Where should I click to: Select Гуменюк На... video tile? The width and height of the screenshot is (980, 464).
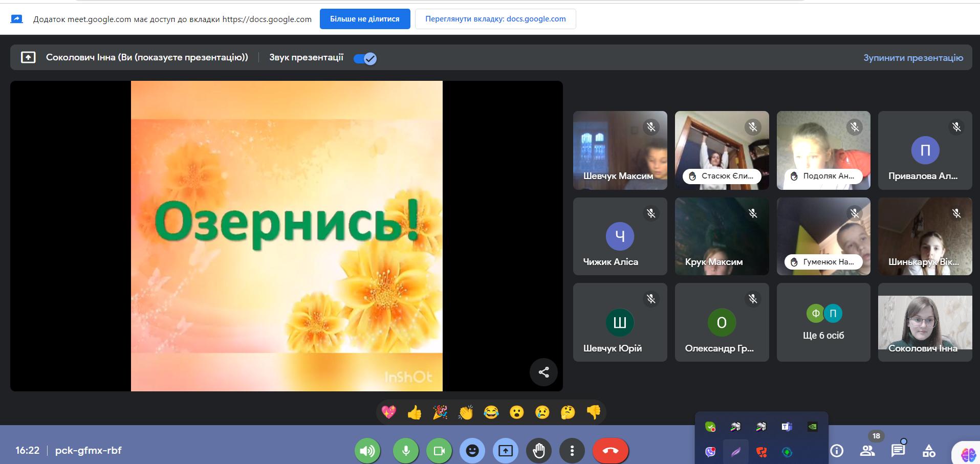(823, 236)
